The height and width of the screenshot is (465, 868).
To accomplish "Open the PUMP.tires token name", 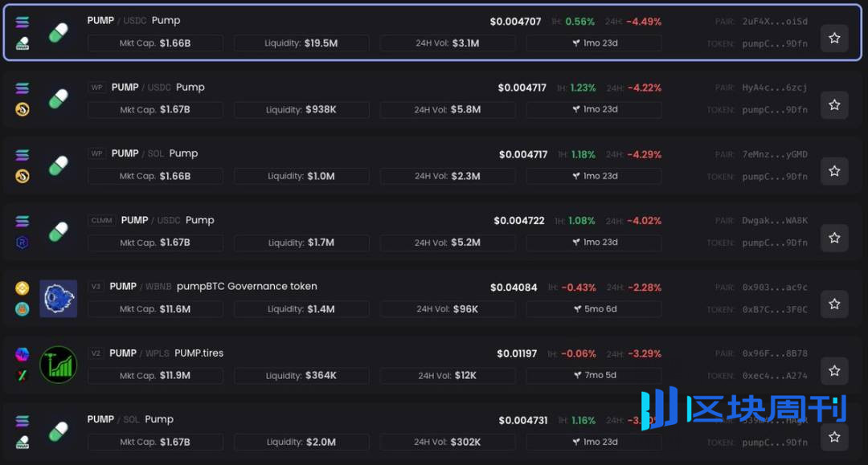I will [x=199, y=353].
